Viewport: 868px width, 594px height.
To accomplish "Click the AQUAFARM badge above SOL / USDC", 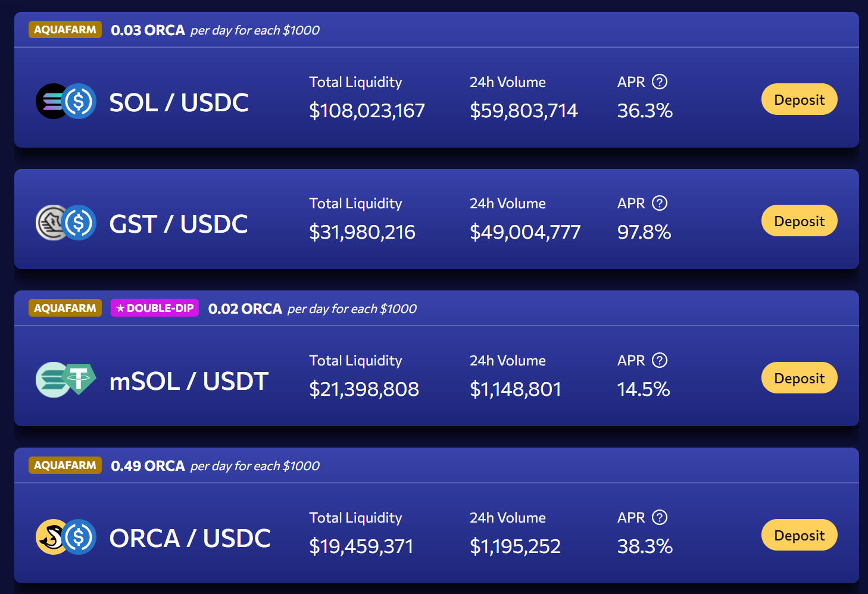I will (65, 30).
